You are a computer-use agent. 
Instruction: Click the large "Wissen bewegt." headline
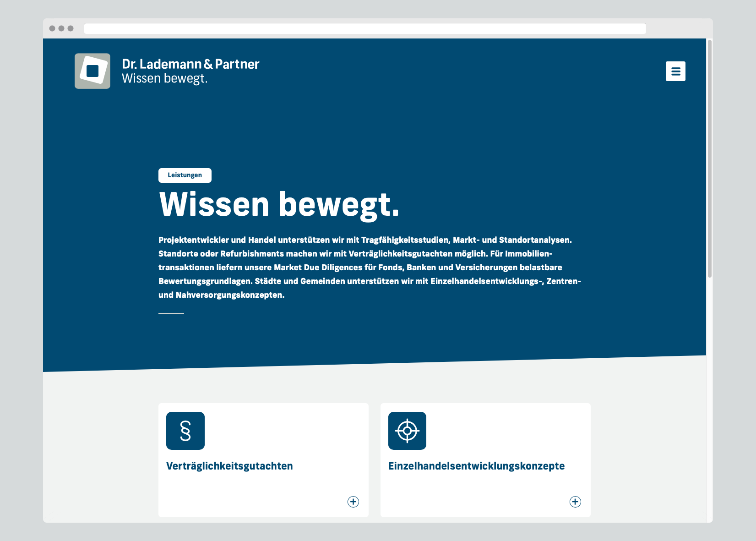click(x=279, y=204)
